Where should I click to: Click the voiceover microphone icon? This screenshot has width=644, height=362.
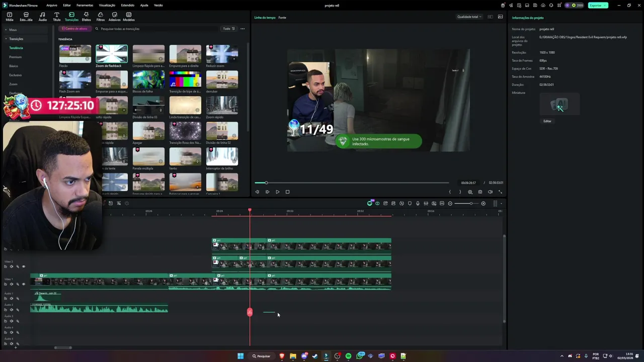pos(418,204)
